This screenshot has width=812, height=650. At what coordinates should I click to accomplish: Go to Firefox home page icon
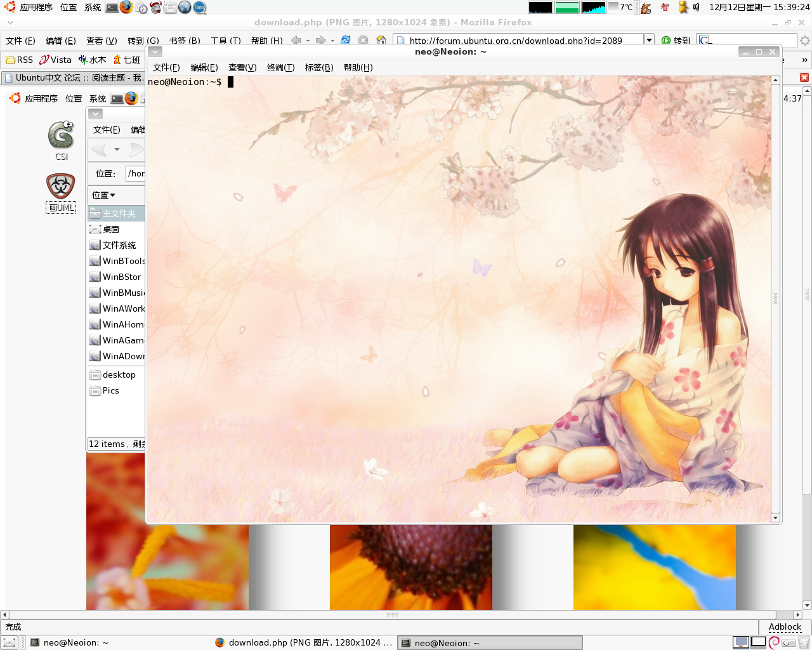(381, 40)
